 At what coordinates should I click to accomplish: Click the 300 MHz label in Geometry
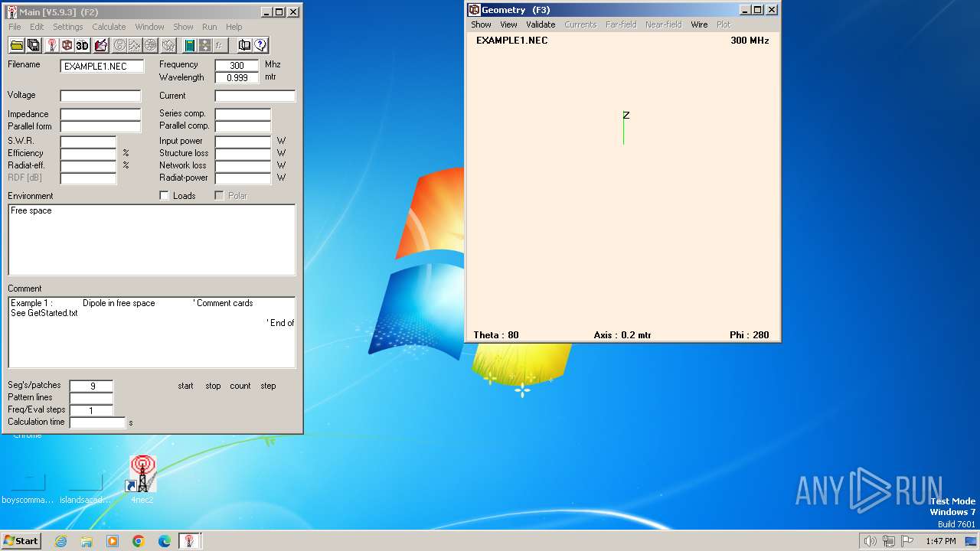coord(750,40)
